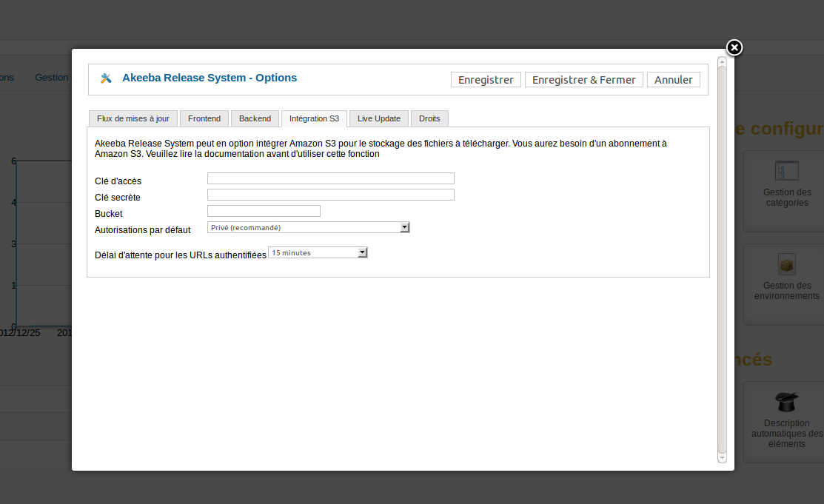Viewport: 824px width, 504px height.
Task: Select the Backend tab
Action: tap(255, 118)
